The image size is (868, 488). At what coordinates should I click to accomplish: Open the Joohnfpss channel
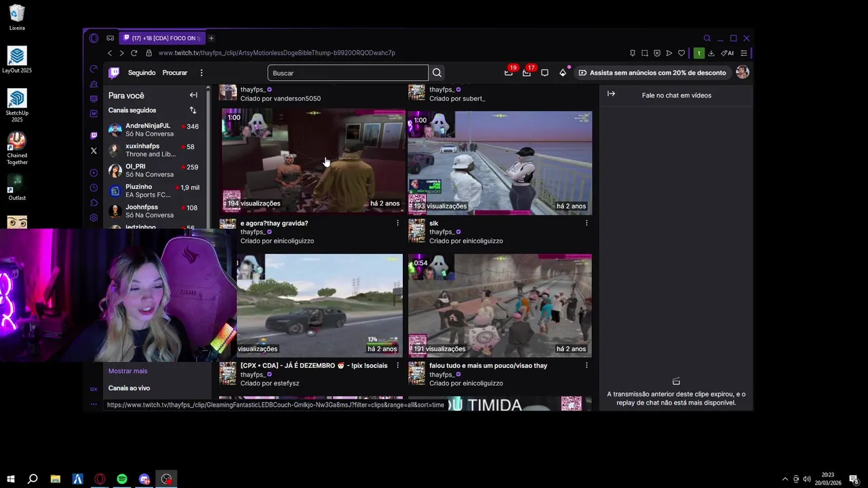point(157,211)
